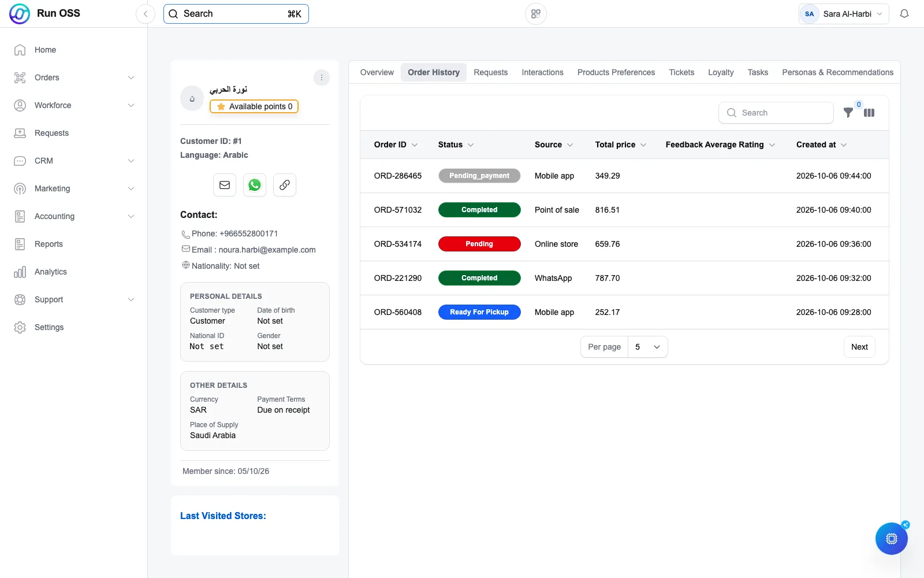Switch to the Overview tab
The height and width of the screenshot is (578, 924).
pos(377,72)
